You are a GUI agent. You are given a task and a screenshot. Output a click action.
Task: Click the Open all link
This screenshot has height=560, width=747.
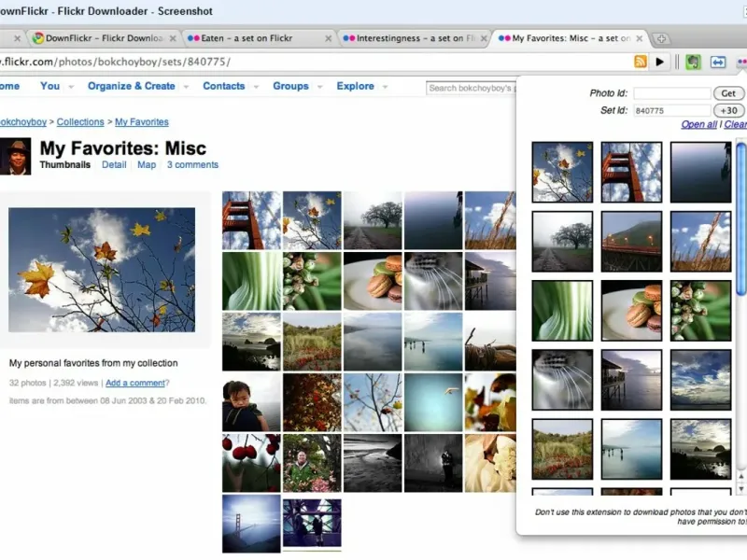coord(698,124)
